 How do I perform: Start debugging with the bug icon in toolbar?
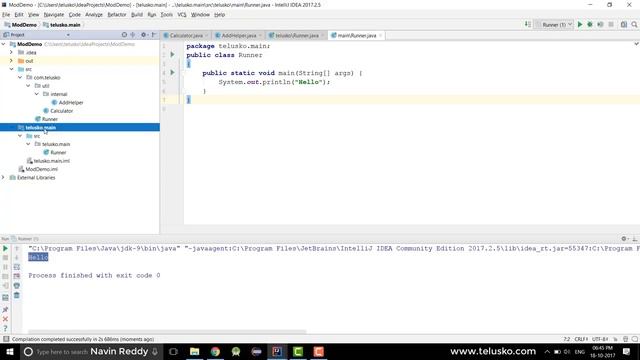(x=590, y=24)
